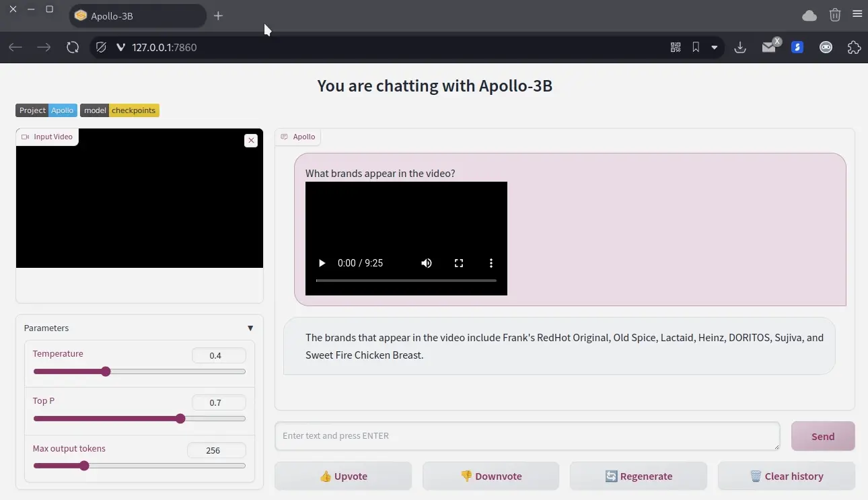868x500 pixels.
Task: Open the downloads panel icon
Action: tap(740, 47)
